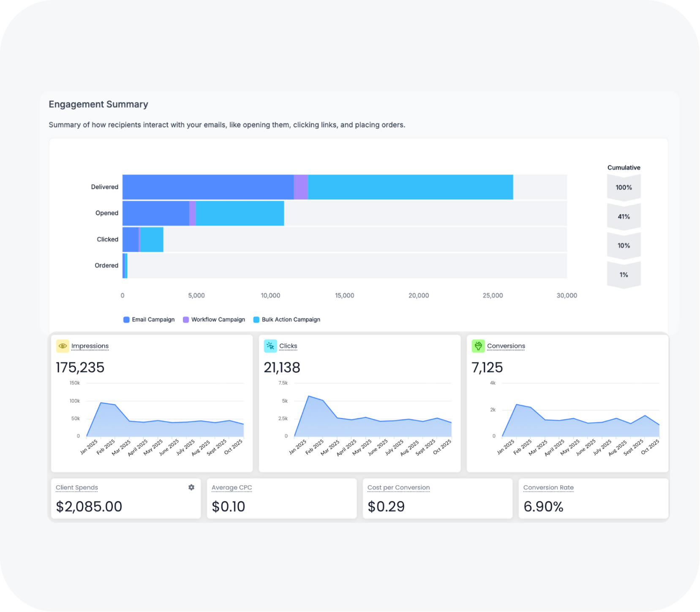Select the 41% cumulative funnel step
The height and width of the screenshot is (612, 700).
[x=624, y=217]
